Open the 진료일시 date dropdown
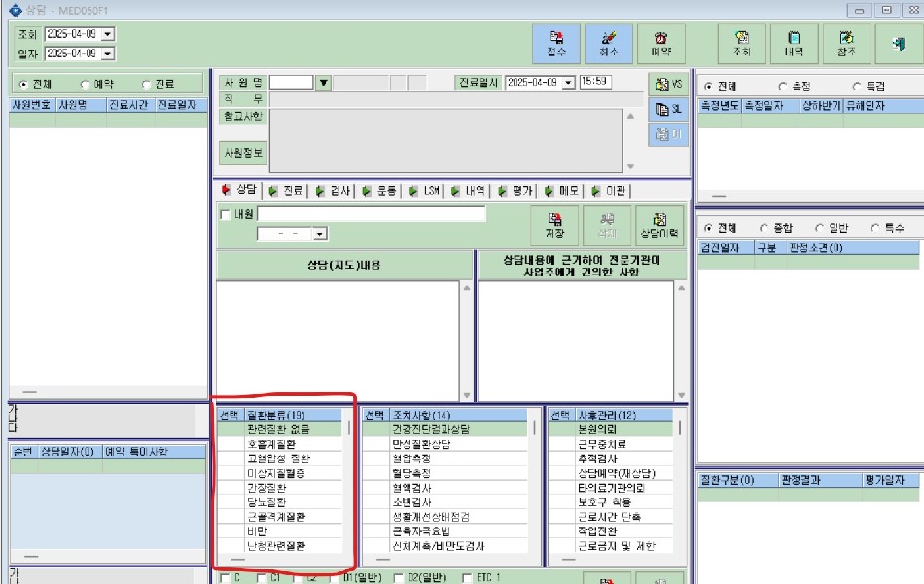This screenshot has height=584, width=924. 569,83
